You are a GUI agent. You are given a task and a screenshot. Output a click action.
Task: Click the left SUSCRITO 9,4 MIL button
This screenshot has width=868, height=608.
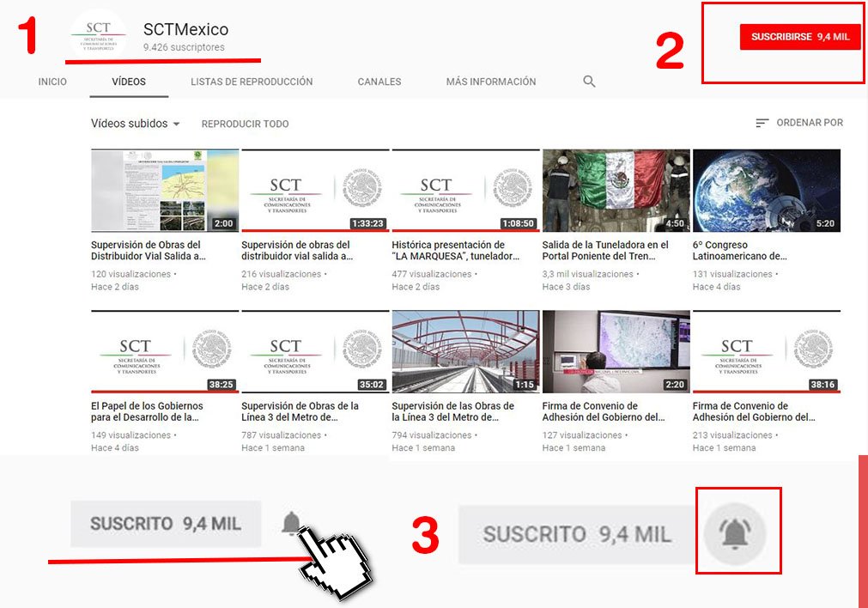pos(166,524)
